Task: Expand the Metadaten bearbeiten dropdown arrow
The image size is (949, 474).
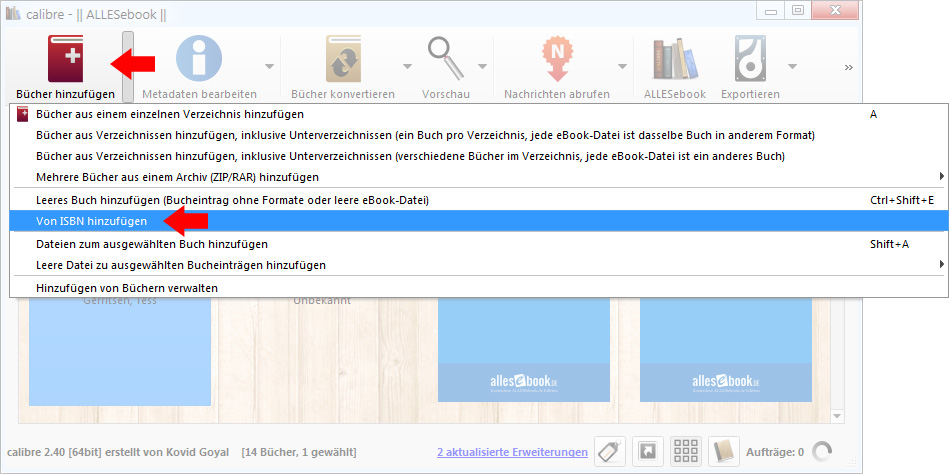Action: tap(269, 66)
